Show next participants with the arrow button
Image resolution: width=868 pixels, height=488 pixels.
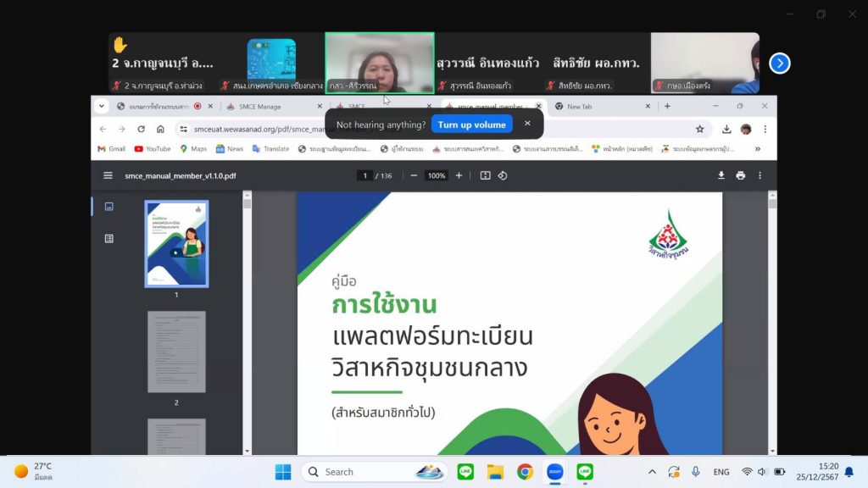[x=780, y=64]
